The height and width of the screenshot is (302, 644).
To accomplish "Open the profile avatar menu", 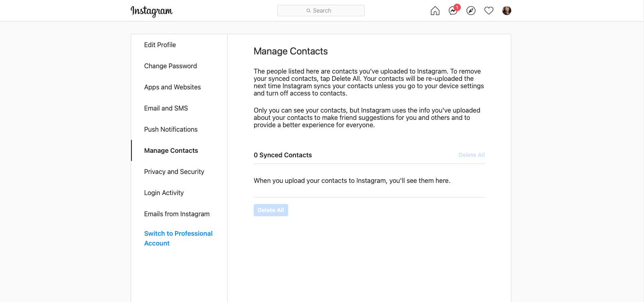I will [507, 11].
